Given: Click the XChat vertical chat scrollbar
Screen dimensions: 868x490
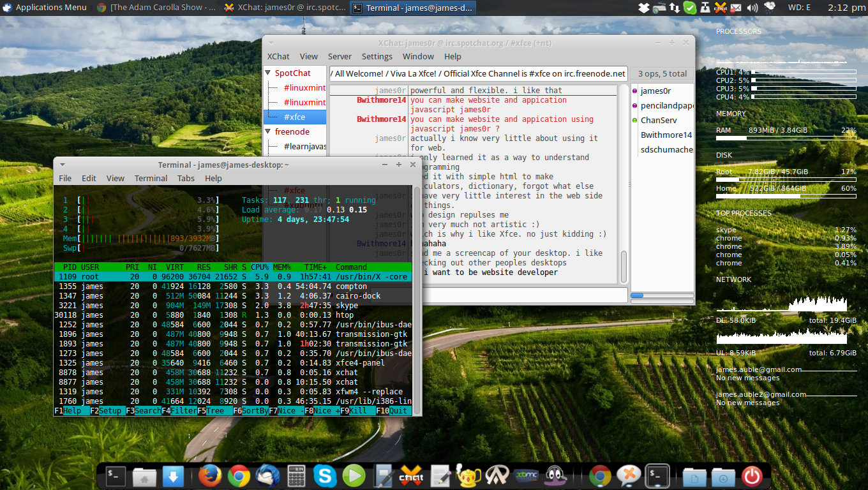Looking at the screenshot, I should pyautogui.click(x=624, y=184).
